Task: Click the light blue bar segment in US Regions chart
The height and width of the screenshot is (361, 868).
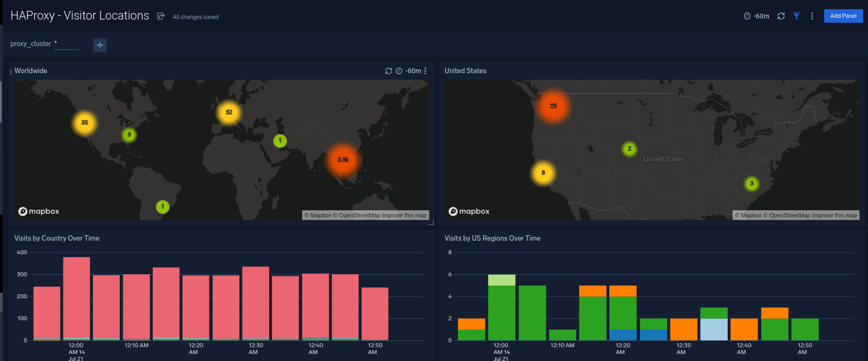Action: (714, 330)
